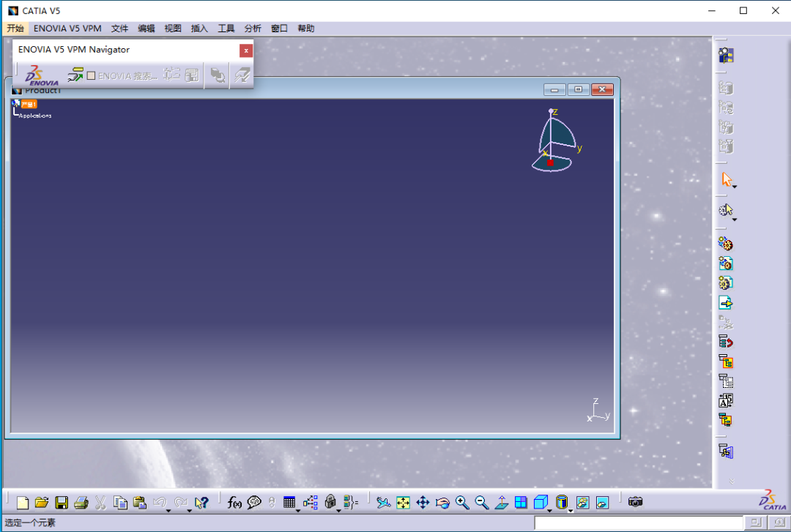The height and width of the screenshot is (532, 791).
Task: Open the comment speech-bubble tool
Action: coord(254,502)
